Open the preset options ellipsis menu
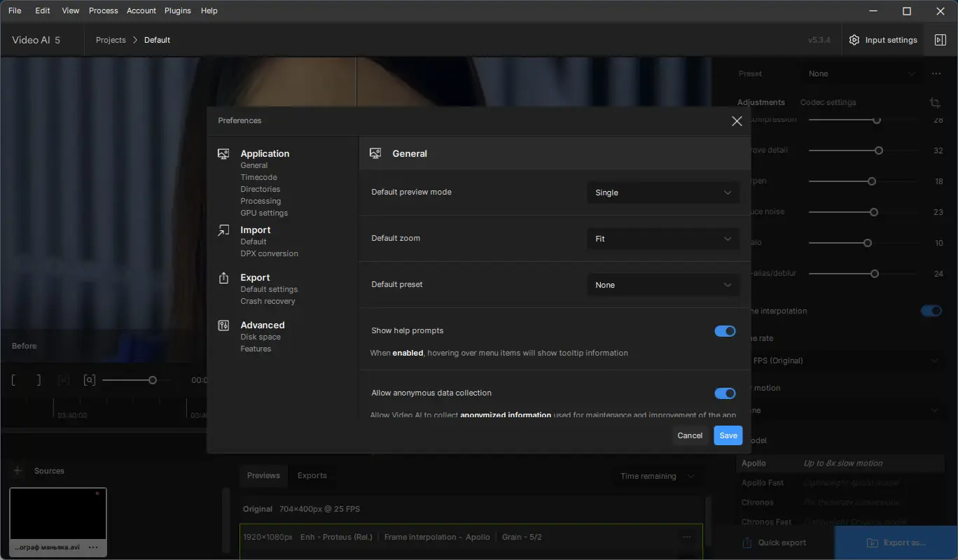This screenshot has height=560, width=958. 936,73
